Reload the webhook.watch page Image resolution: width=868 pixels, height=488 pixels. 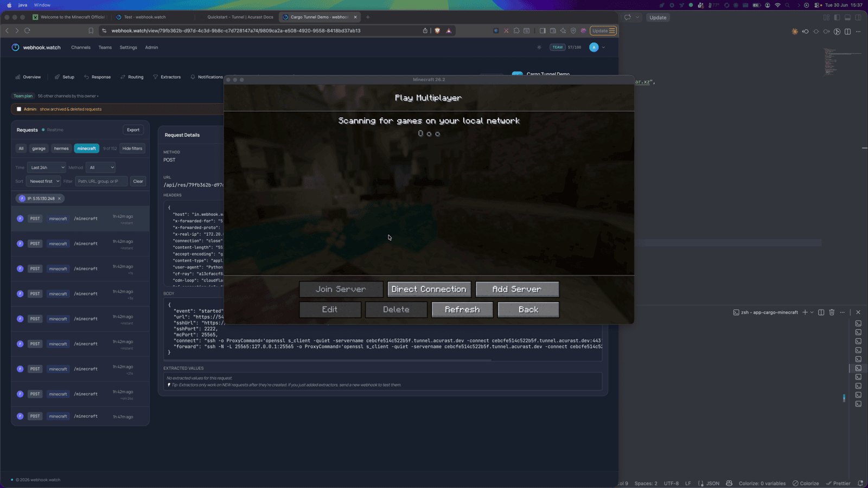(x=27, y=31)
